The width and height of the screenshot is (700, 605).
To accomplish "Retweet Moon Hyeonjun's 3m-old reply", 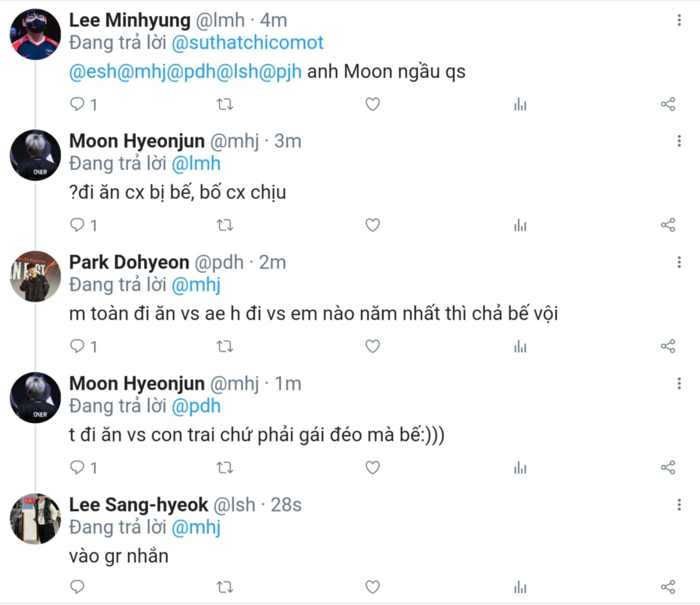I will tap(225, 225).
